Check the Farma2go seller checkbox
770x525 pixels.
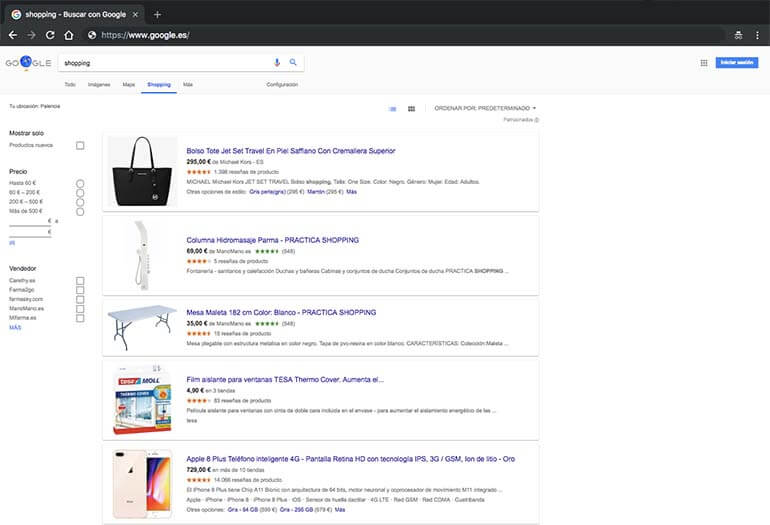pos(80,290)
